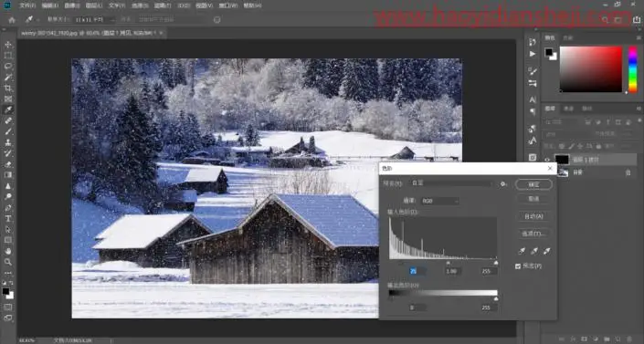The width and height of the screenshot is (644, 344).
Task: Click the hue spectrum strip in Color panel
Action: 633,69
